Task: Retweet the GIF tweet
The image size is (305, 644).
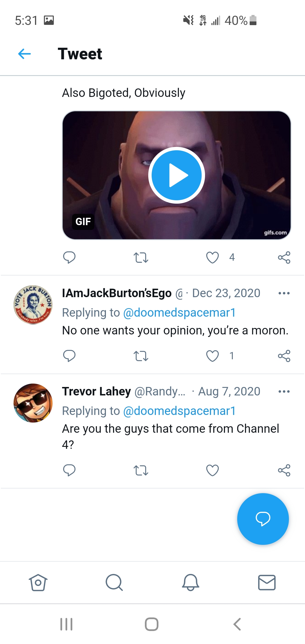Action: click(141, 257)
